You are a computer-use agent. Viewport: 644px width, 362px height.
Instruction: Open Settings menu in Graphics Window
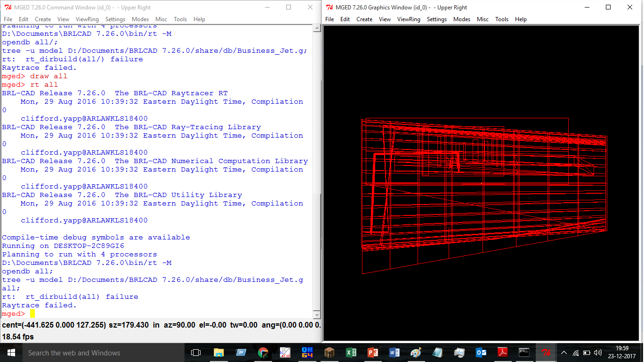point(437,19)
